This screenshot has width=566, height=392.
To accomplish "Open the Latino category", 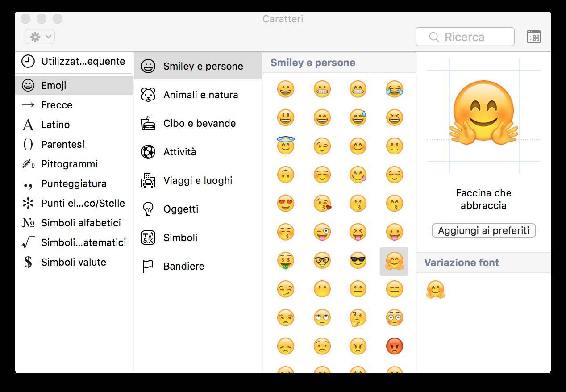I will tap(74, 125).
